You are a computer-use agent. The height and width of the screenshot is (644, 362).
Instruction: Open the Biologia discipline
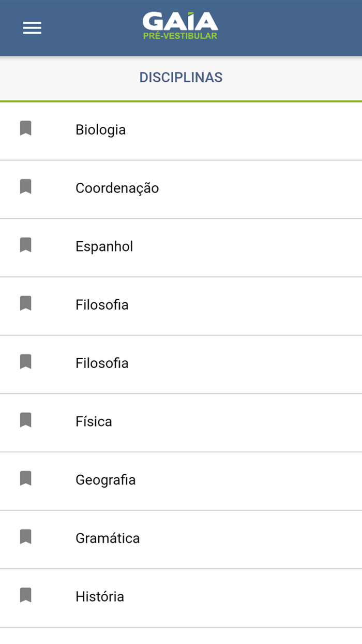click(x=101, y=130)
